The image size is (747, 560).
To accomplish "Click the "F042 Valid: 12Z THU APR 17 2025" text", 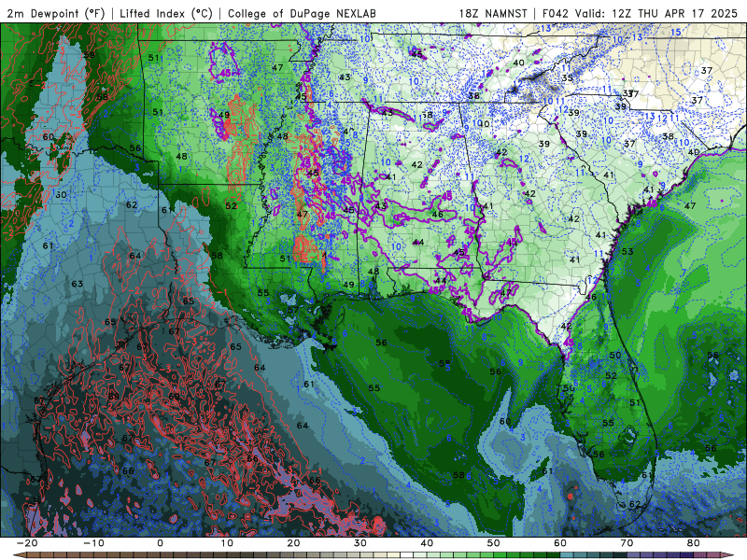I will pos(640,13).
